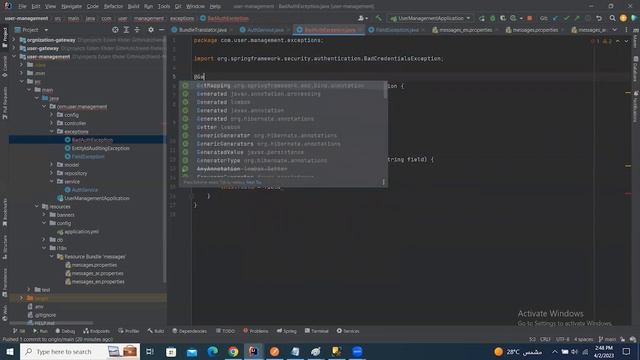Collapse the user-management module

tap(14, 57)
